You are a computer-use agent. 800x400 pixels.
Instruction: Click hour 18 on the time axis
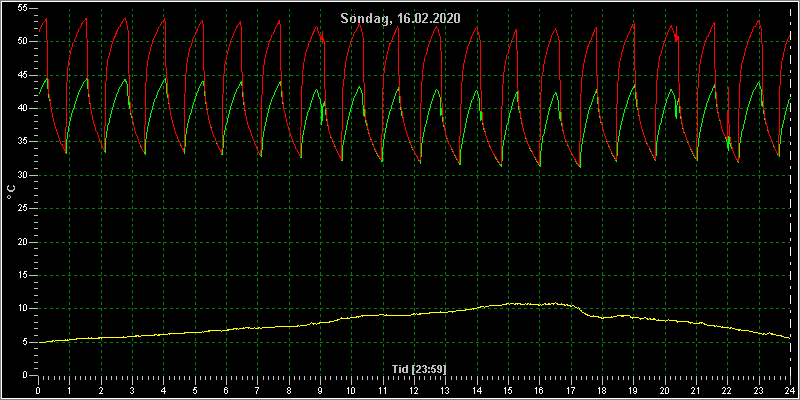[602, 390]
